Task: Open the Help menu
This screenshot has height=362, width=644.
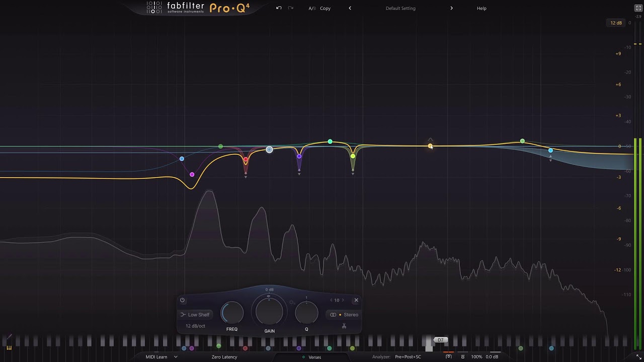Action: pos(481,8)
